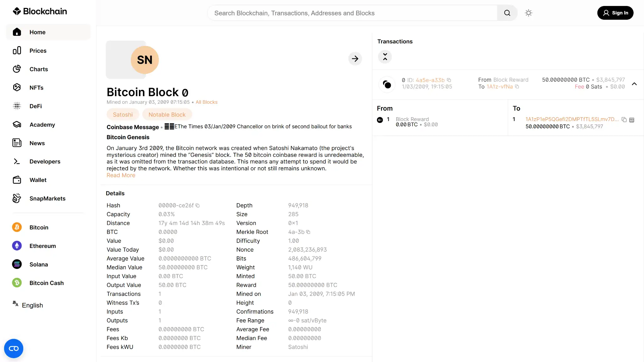Click the Fee Range value

click(307, 321)
